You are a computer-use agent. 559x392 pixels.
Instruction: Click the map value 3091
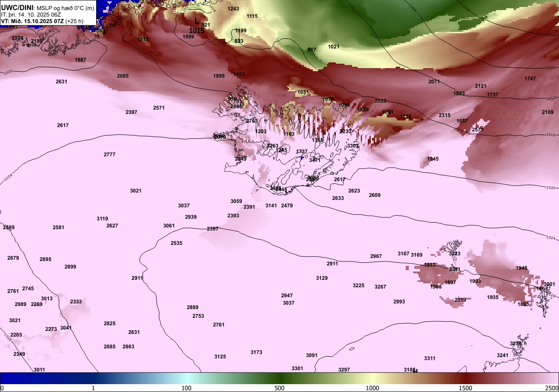pyautogui.click(x=312, y=355)
